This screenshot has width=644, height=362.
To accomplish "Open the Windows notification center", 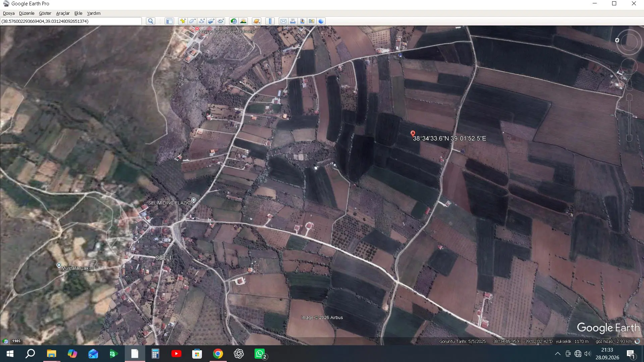I will pyautogui.click(x=631, y=354).
